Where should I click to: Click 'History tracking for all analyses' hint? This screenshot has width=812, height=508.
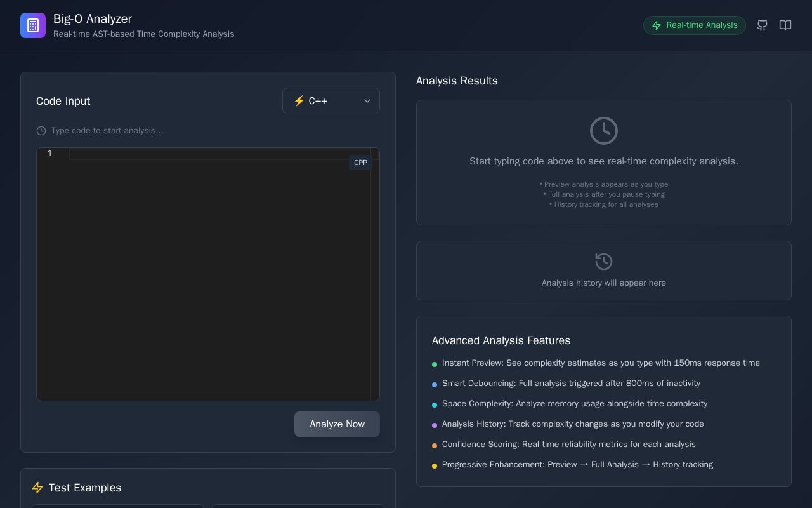(x=604, y=204)
